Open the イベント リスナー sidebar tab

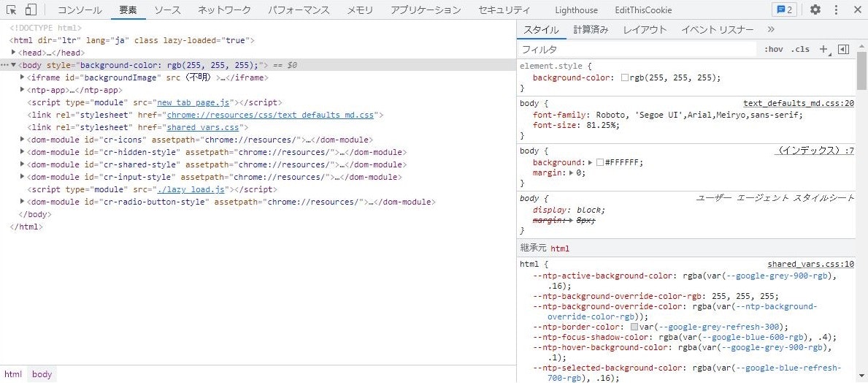tap(718, 30)
